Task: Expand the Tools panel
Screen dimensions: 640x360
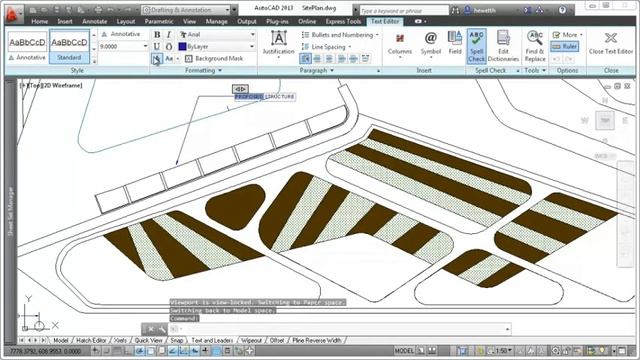Action: 535,71
